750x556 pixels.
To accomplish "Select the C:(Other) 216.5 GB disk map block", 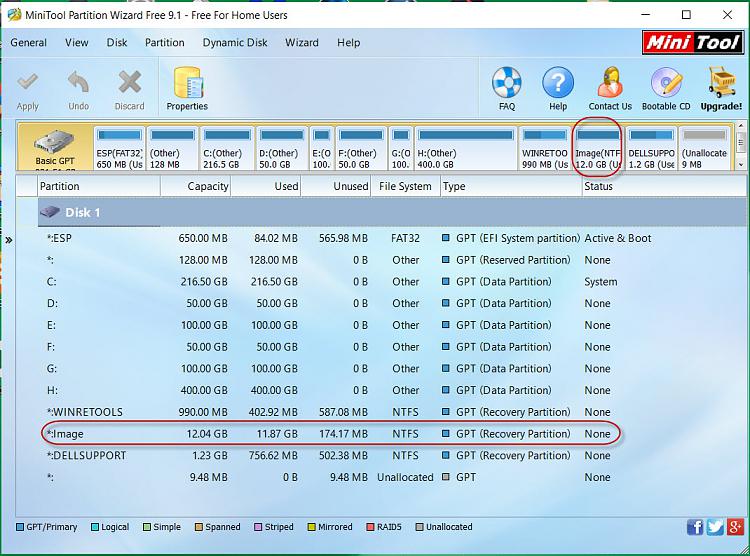I will click(x=227, y=148).
